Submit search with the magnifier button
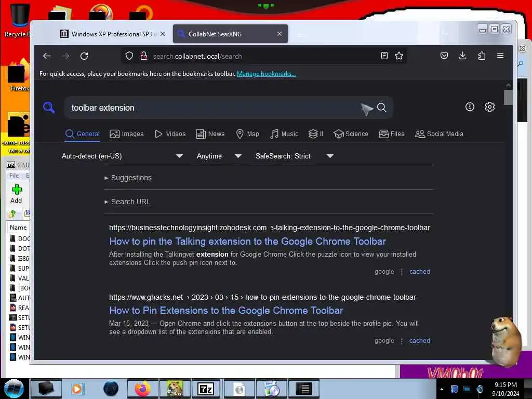Viewport: 532px width, 399px height. (382, 108)
